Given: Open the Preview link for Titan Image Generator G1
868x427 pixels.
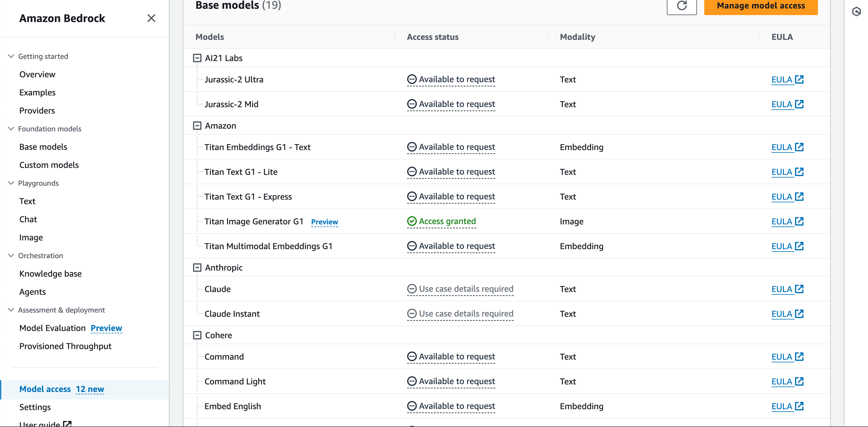Looking at the screenshot, I should click(x=324, y=222).
